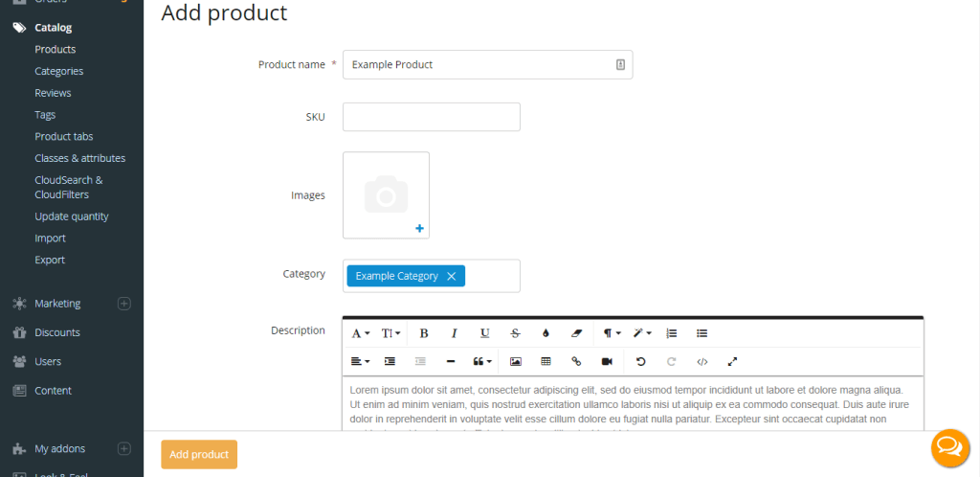Remove the Example Category tag
The width and height of the screenshot is (980, 477).
[x=452, y=276]
